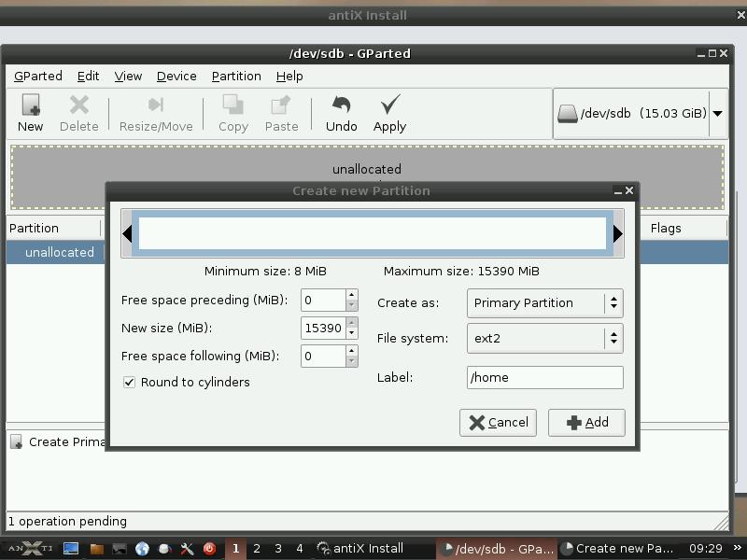The width and height of the screenshot is (747, 560).
Task: Click the Label text field
Action: [545, 378]
